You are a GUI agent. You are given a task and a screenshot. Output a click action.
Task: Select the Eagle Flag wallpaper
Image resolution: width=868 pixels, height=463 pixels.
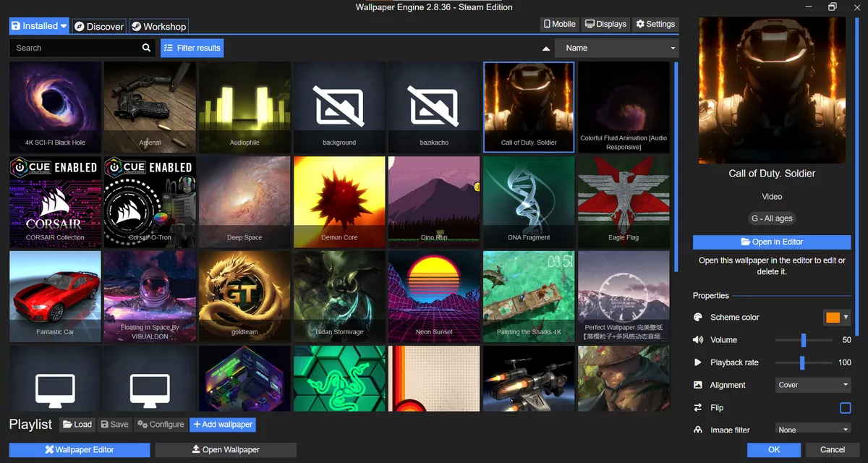[x=624, y=202]
